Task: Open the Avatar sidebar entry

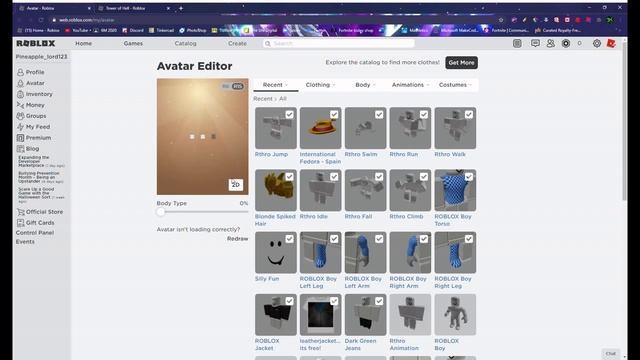Action: click(x=31, y=83)
